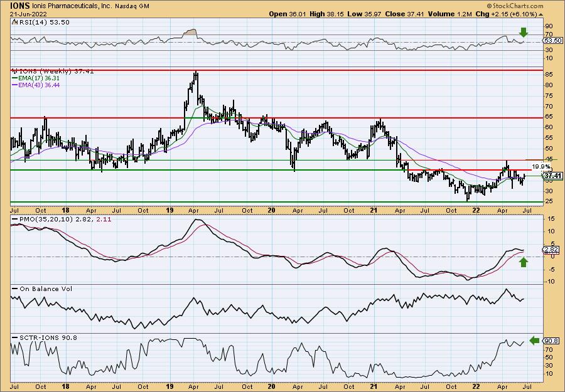The image size is (565, 392).
Task: Click the StockCharts.com copyright label
Action: click(x=515, y=6)
